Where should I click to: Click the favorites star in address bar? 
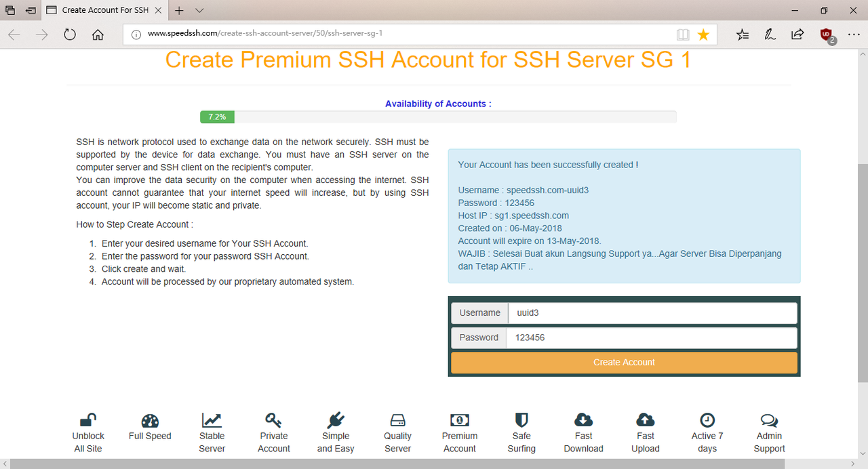click(x=704, y=35)
